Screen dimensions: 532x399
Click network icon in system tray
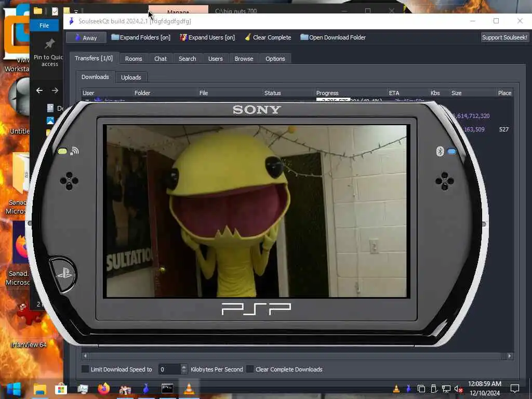click(x=446, y=389)
